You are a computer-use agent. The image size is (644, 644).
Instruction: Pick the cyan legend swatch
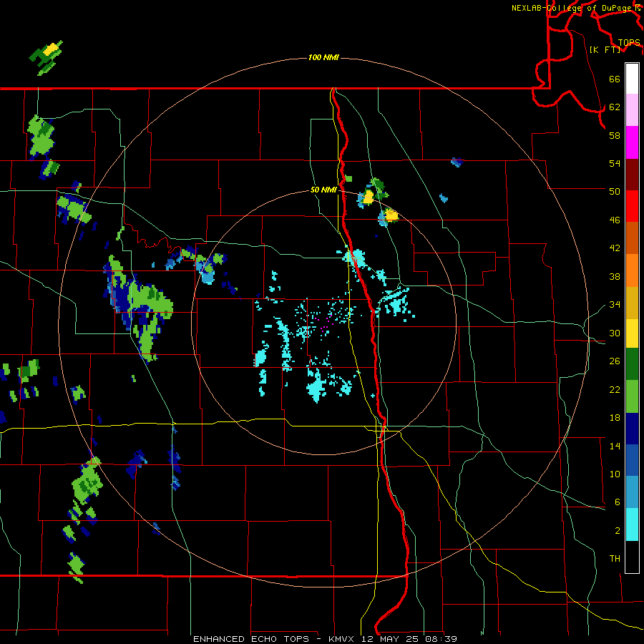pos(632,525)
